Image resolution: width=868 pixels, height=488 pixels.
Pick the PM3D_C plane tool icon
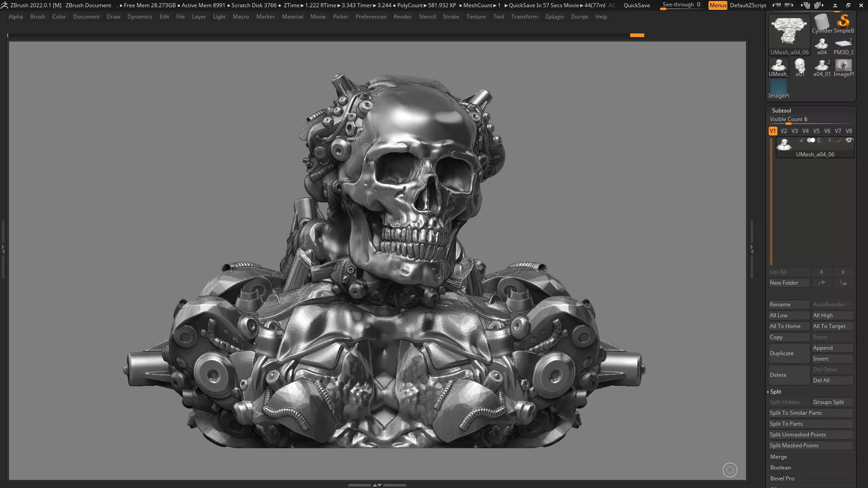tap(843, 45)
